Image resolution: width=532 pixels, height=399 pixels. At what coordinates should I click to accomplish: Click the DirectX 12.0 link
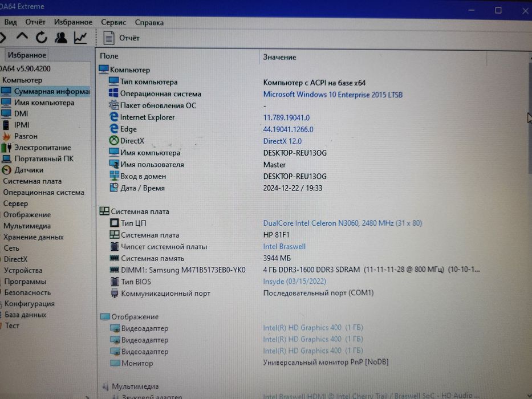[x=282, y=141]
